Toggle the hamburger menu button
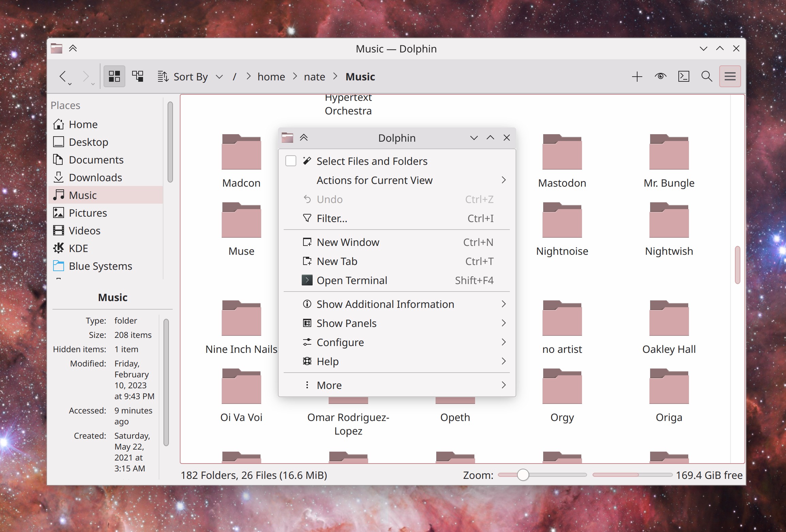This screenshot has height=532, width=786. coord(730,76)
